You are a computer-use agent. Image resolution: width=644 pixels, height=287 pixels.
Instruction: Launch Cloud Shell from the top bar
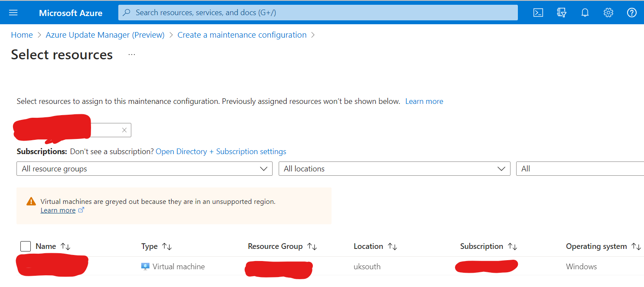tap(538, 13)
